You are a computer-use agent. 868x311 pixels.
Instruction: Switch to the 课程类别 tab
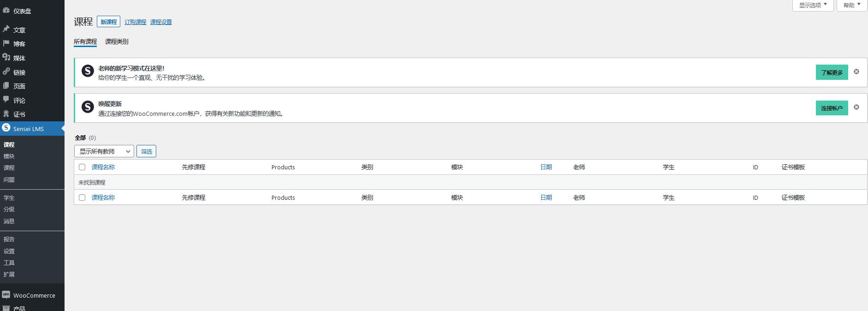(117, 42)
